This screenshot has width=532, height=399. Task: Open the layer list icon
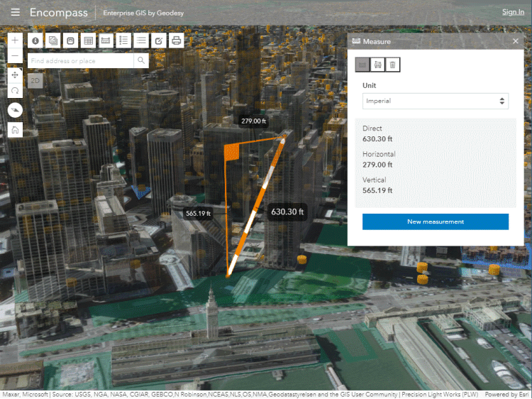(141, 40)
